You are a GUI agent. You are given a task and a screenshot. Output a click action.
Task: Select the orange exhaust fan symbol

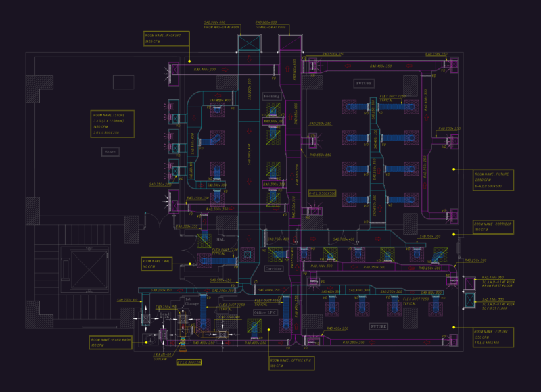(x=183, y=344)
